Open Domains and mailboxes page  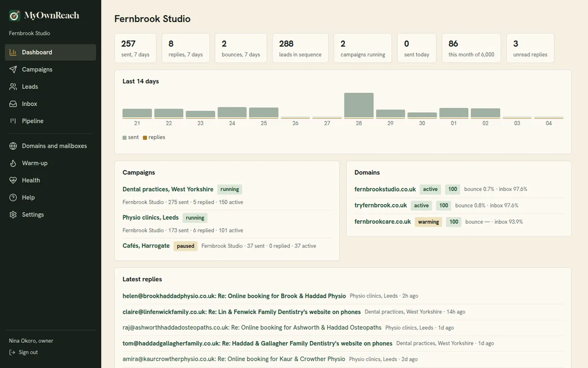(x=50, y=146)
